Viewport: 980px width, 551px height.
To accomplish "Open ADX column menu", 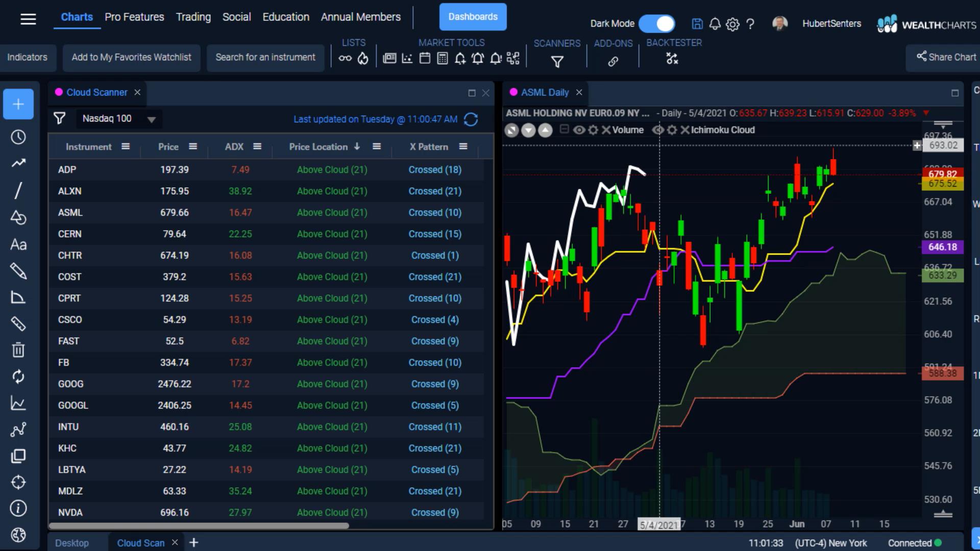I will coord(257,146).
